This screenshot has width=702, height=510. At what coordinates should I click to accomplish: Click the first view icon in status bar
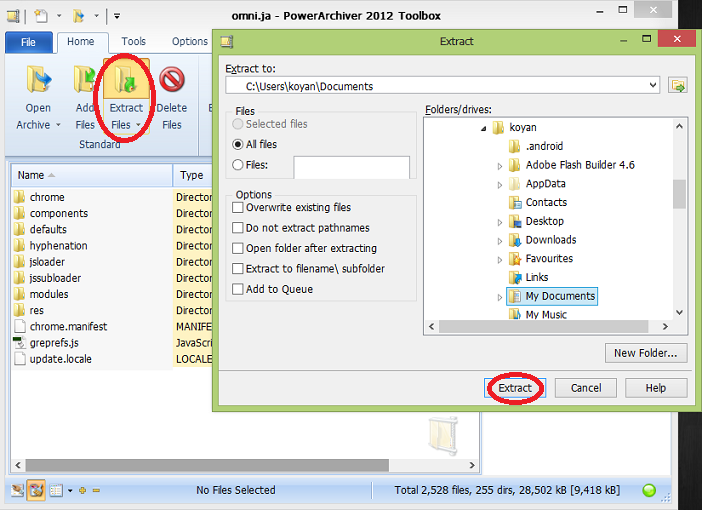tap(17, 490)
